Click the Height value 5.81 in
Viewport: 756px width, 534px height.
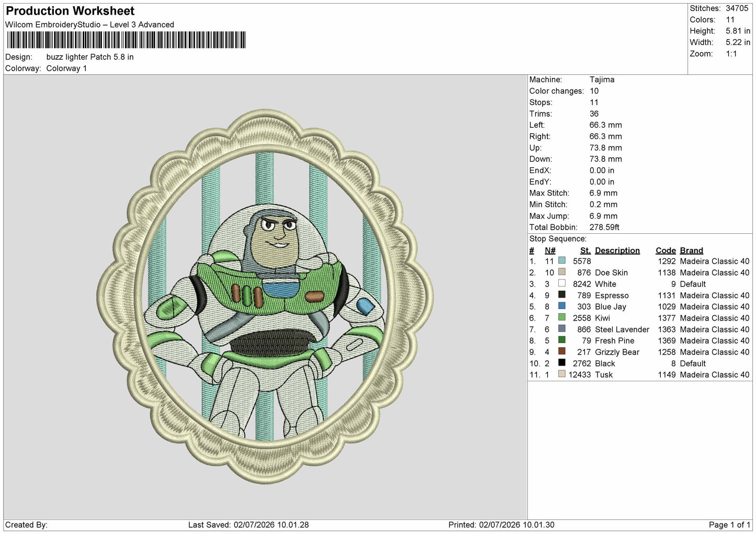(738, 31)
